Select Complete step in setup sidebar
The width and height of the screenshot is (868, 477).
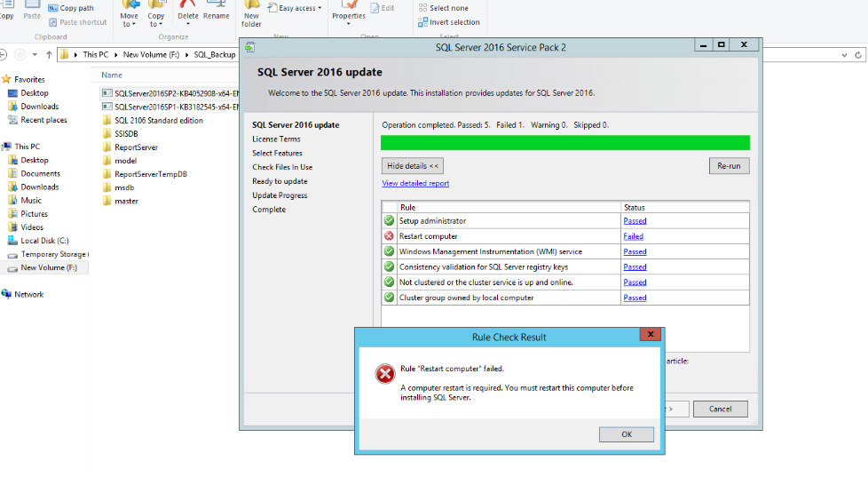coord(269,210)
